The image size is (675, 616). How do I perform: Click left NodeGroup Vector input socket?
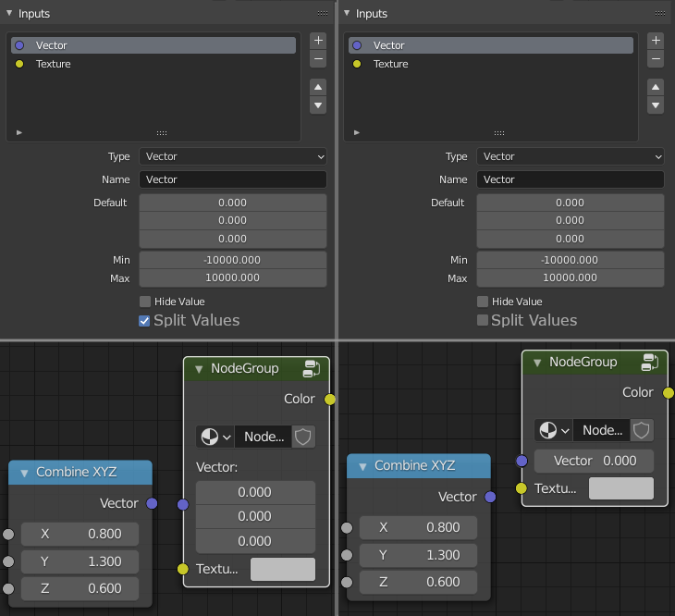click(183, 504)
